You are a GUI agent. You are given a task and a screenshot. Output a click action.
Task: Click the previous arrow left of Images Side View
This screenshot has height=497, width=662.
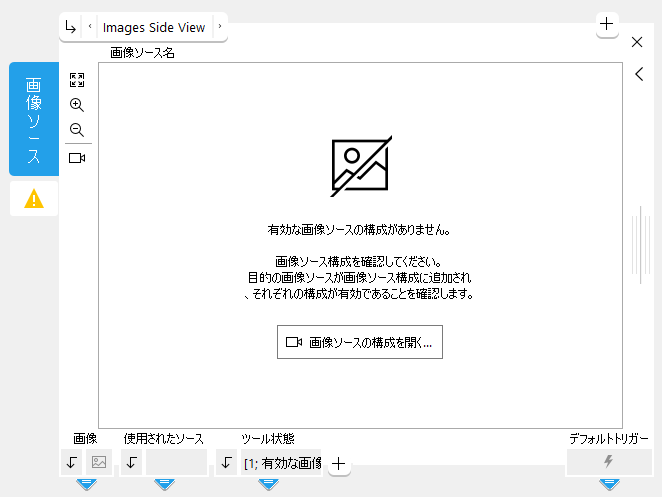[x=89, y=27]
